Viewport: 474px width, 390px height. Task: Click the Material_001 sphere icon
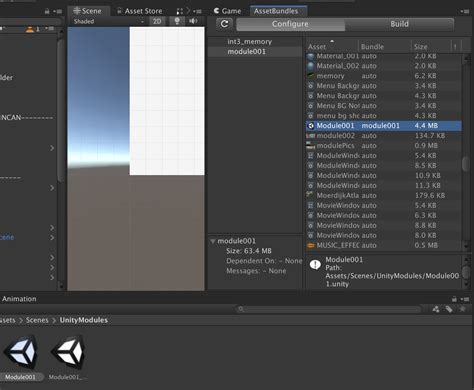click(x=311, y=56)
